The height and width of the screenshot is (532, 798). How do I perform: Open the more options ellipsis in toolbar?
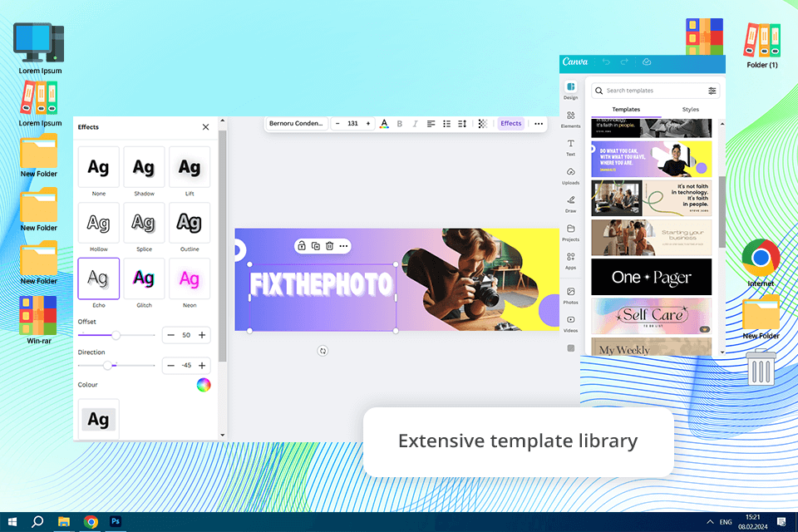(539, 123)
